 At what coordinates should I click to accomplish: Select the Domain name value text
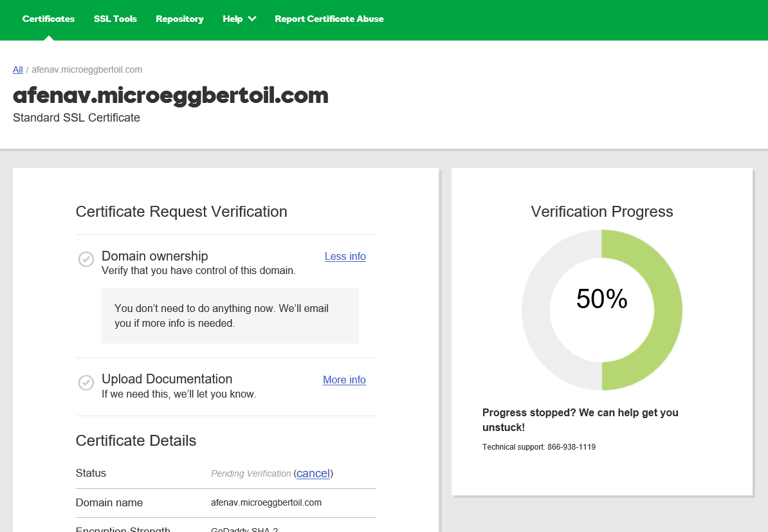(266, 503)
